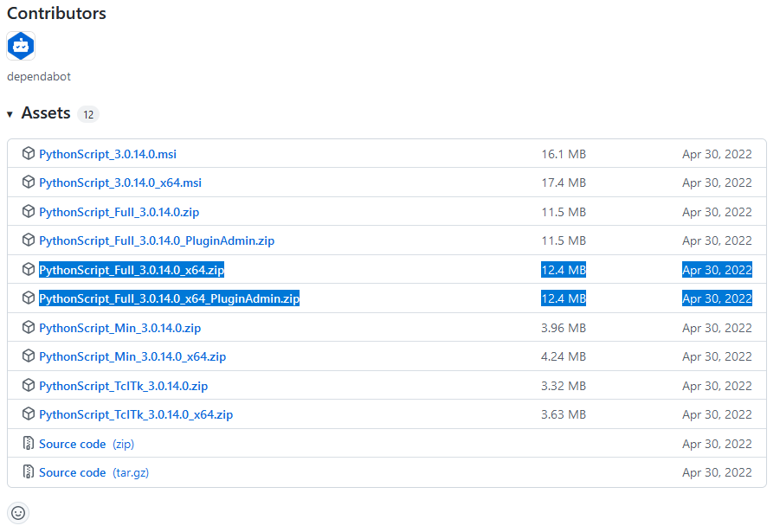Click the assets count badge 12

88,114
